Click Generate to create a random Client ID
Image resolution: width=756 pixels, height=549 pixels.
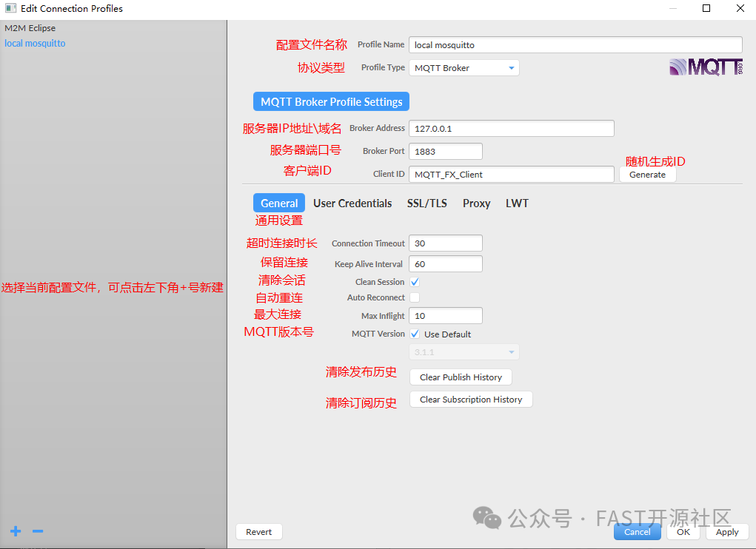[647, 174]
